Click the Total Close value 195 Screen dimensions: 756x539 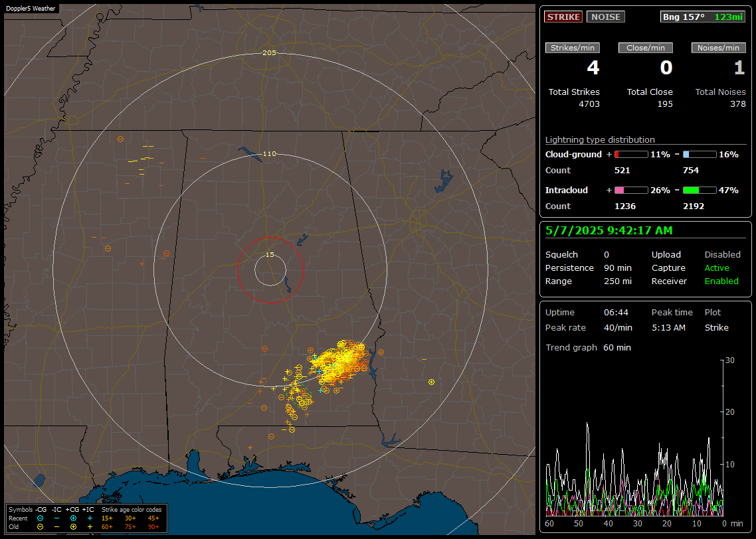(x=665, y=104)
